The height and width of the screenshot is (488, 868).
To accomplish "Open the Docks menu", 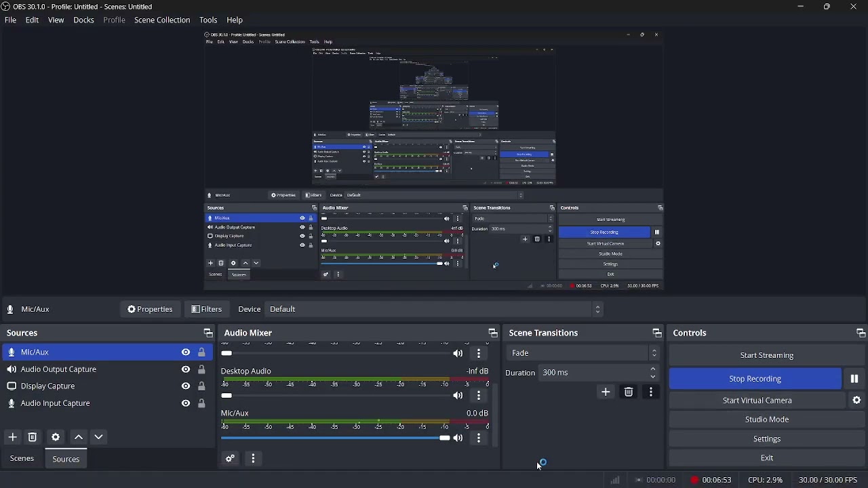I will point(84,20).
